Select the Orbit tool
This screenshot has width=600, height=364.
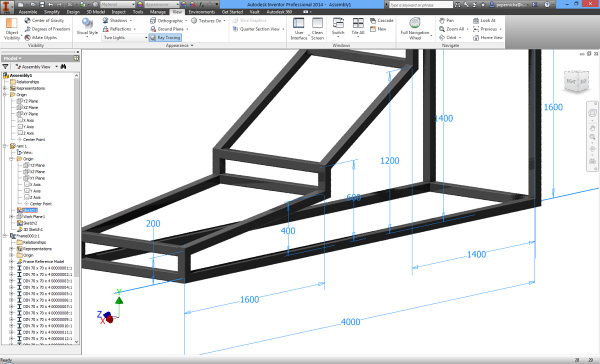(x=448, y=38)
